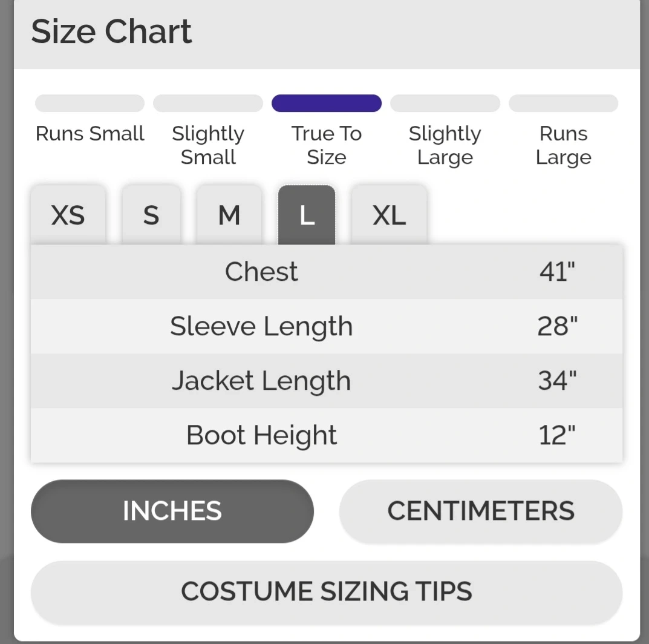Click the gray bar above Slightly Large
The height and width of the screenshot is (644, 649).
[445, 103]
